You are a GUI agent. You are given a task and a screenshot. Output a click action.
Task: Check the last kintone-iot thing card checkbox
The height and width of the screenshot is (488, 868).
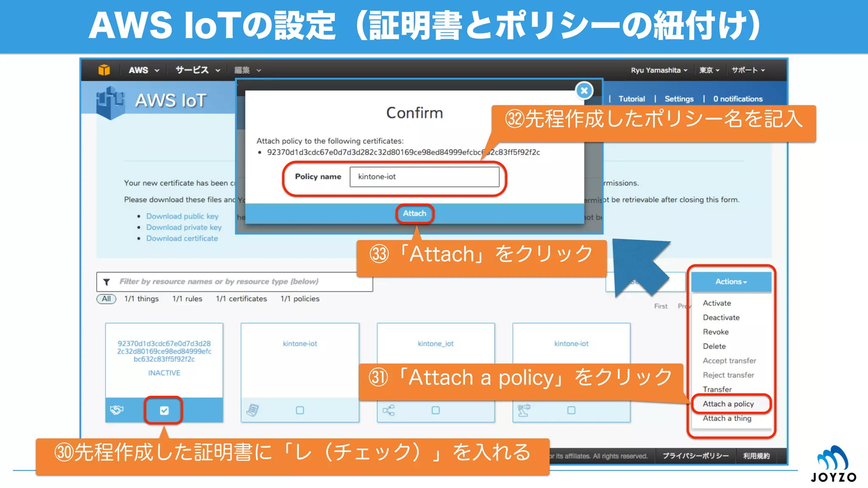pyautogui.click(x=571, y=410)
